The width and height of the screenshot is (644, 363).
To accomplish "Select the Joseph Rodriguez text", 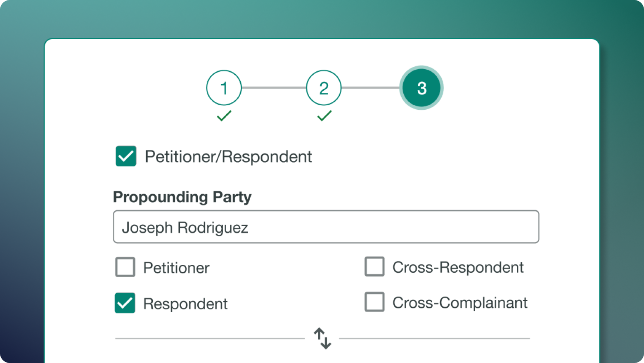I will point(185,227).
